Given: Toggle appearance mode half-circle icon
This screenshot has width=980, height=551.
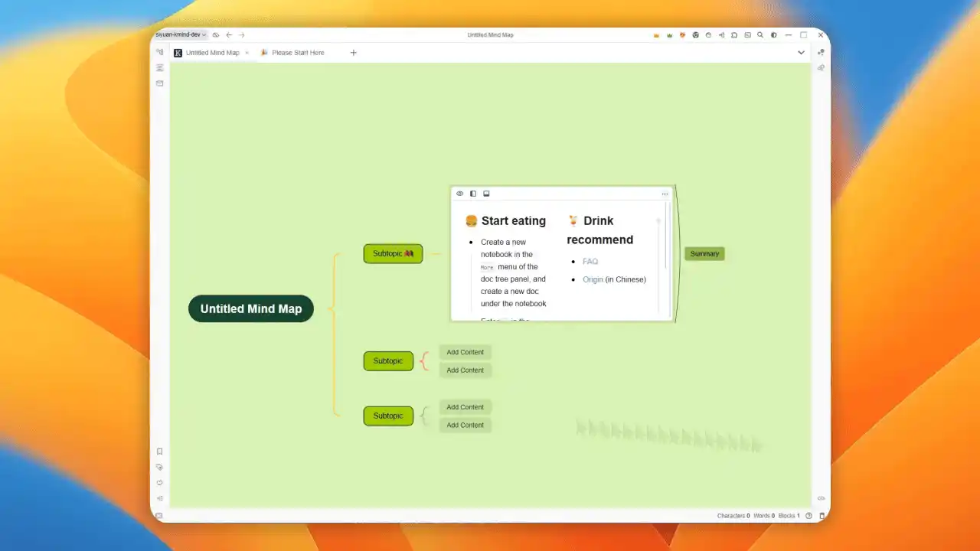Looking at the screenshot, I should click(773, 35).
